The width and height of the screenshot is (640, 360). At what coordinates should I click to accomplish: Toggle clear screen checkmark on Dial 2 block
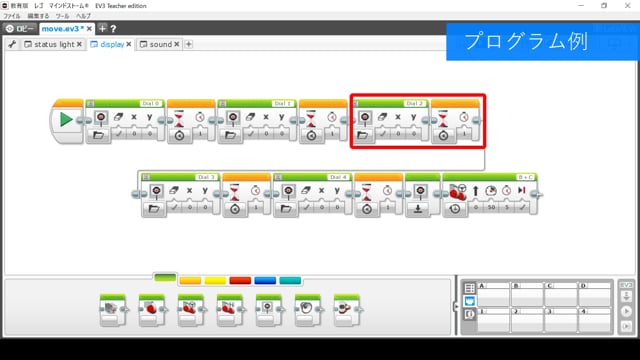[382, 133]
